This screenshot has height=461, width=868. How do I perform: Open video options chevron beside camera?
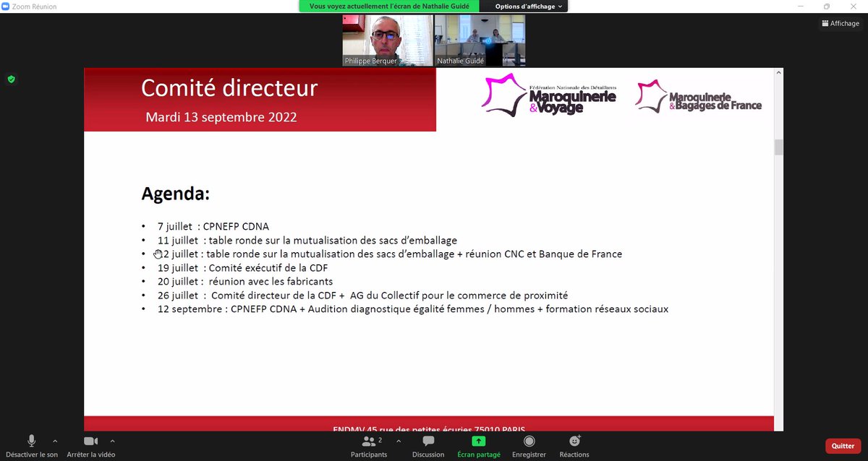(x=112, y=440)
